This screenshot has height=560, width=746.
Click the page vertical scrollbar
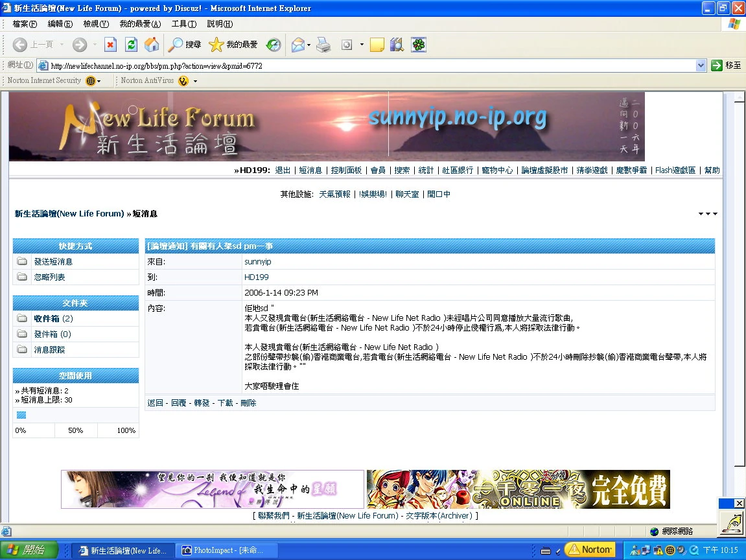[x=740, y=278]
